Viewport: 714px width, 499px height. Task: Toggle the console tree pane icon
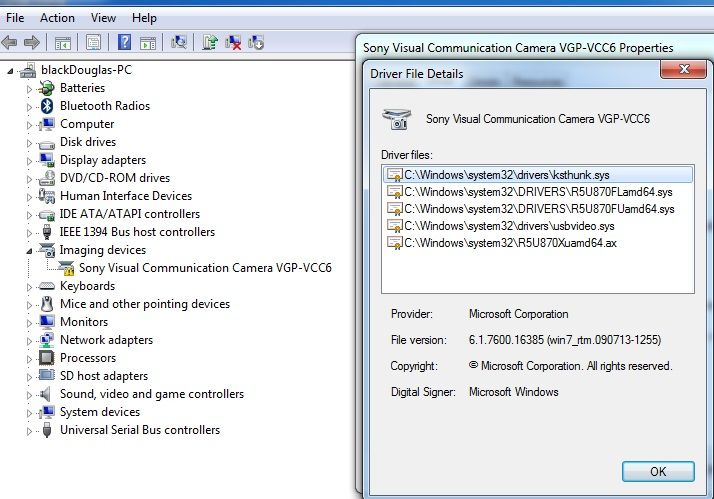pos(62,42)
